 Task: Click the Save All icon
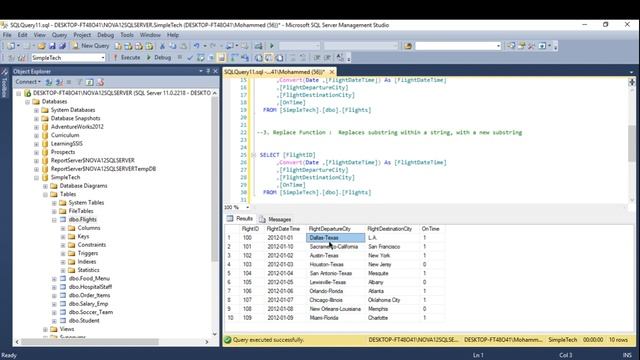[x=62, y=46]
